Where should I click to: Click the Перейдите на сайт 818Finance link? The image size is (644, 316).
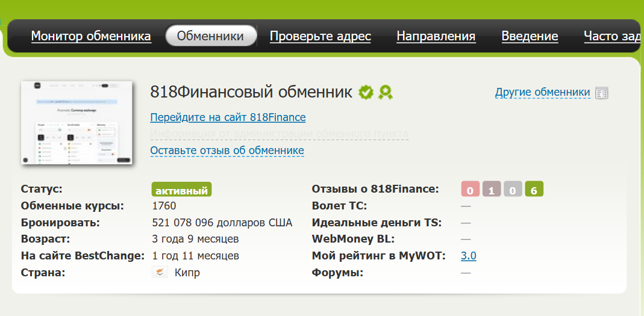coord(228,117)
